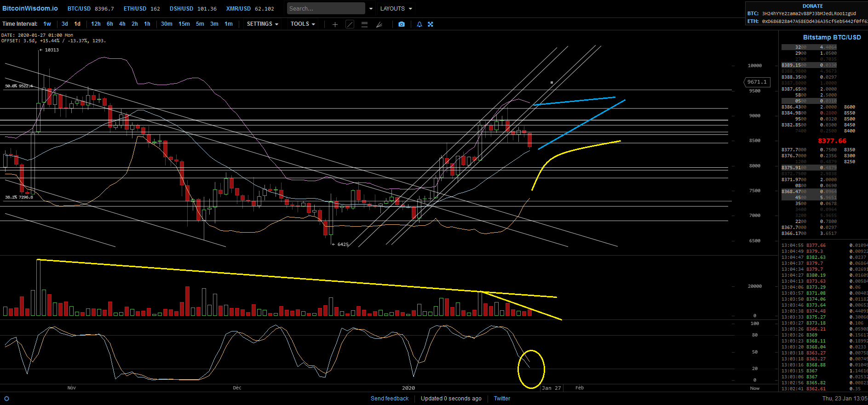This screenshot has width=868, height=405.
Task: Click the gear icon in status bar
Action: click(x=6, y=399)
